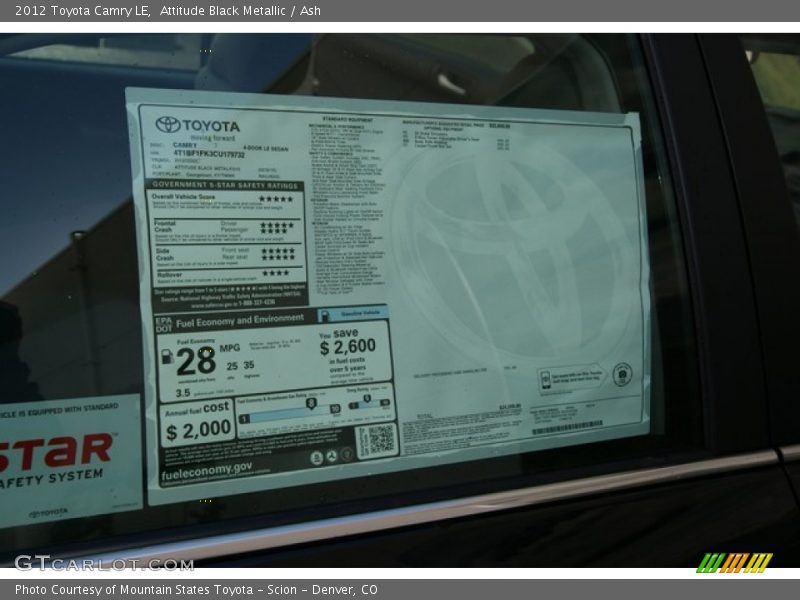Click the fueleconomy.gov text on sticker
This screenshot has height=600, width=800.
coord(206,472)
